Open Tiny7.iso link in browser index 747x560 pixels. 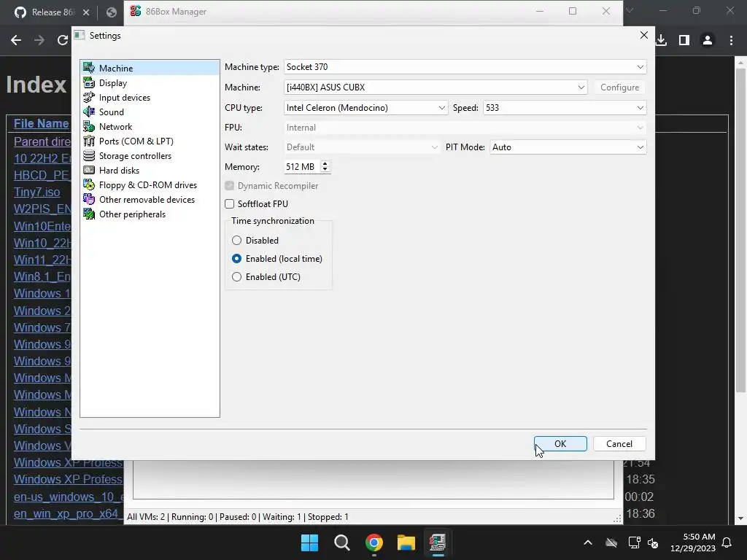(x=36, y=192)
